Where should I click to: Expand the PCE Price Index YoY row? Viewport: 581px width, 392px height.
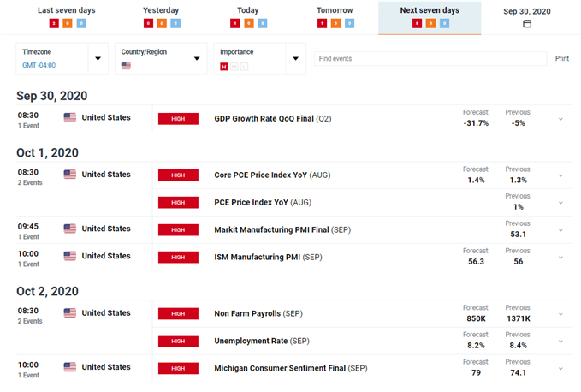click(560, 203)
